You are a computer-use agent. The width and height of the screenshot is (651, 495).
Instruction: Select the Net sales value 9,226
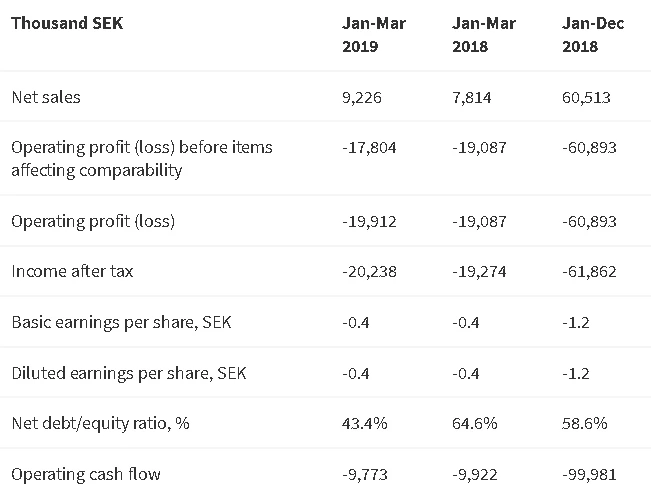click(x=362, y=97)
